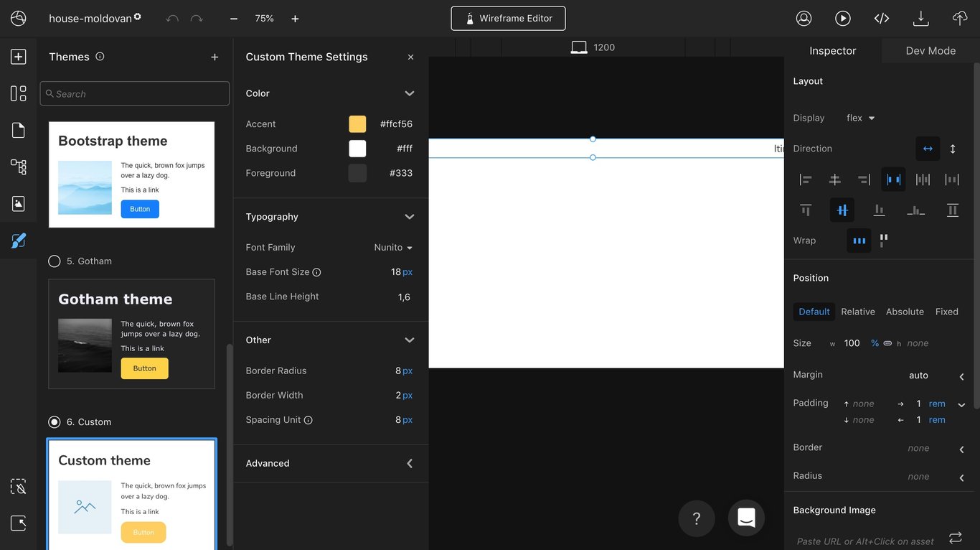Viewport: 980px width, 550px height.
Task: Open the Themes brush icon in sidebar
Action: 19,241
